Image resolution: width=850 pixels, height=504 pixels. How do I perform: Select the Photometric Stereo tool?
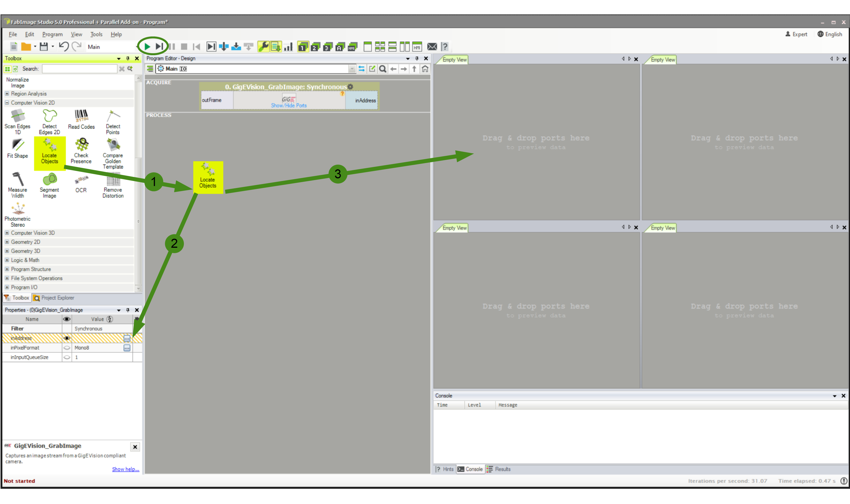coord(18,215)
